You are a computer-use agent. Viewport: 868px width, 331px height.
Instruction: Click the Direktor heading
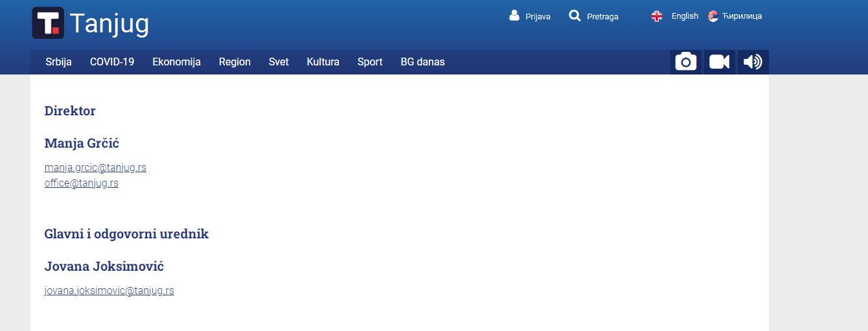click(x=70, y=111)
